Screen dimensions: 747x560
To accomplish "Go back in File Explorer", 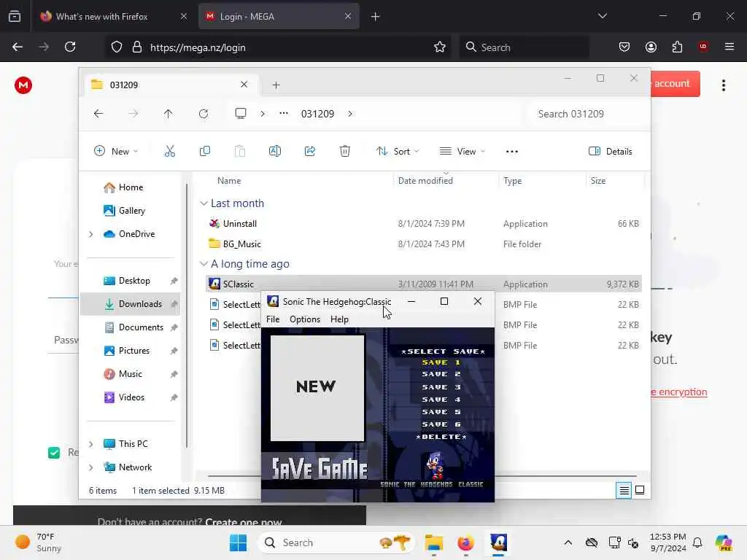I will click(x=98, y=114).
